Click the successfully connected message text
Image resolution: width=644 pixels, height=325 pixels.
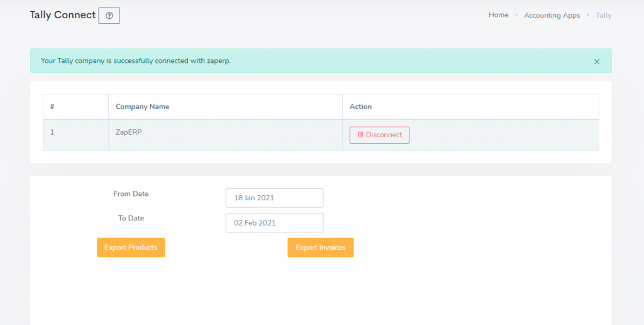(x=136, y=61)
